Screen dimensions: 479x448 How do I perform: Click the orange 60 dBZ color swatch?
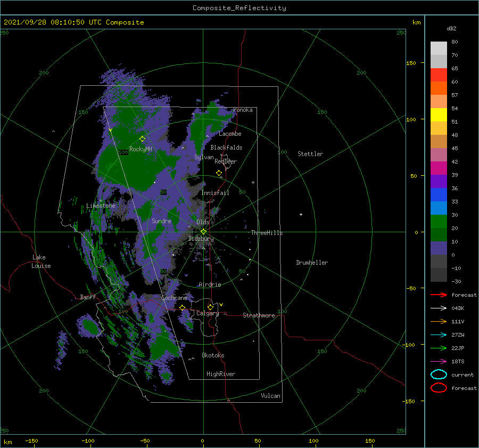(x=439, y=88)
